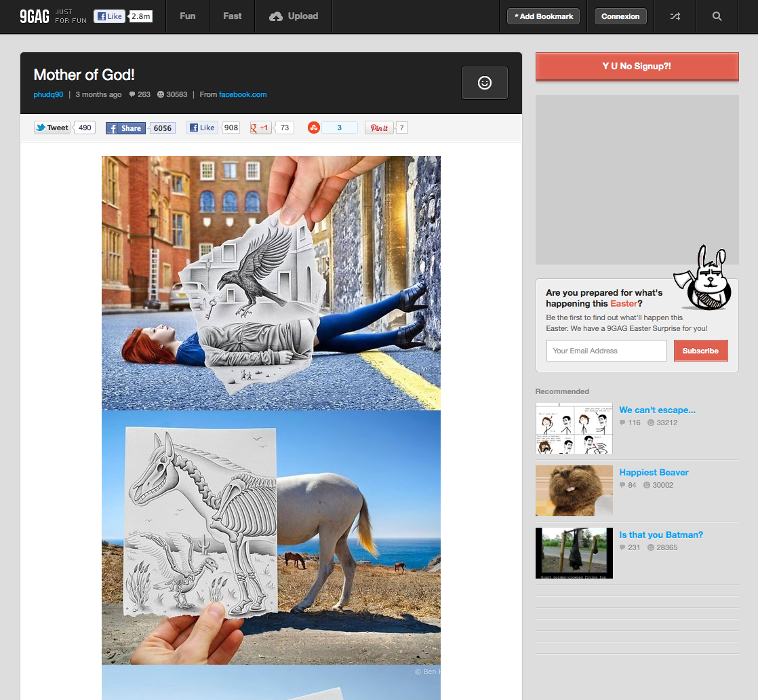Open the Fun menu item
The height and width of the screenshot is (700, 758).
tap(188, 16)
